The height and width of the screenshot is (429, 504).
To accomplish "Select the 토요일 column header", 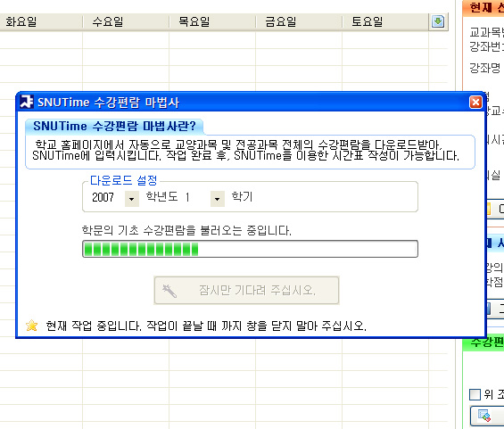I will pos(385,22).
